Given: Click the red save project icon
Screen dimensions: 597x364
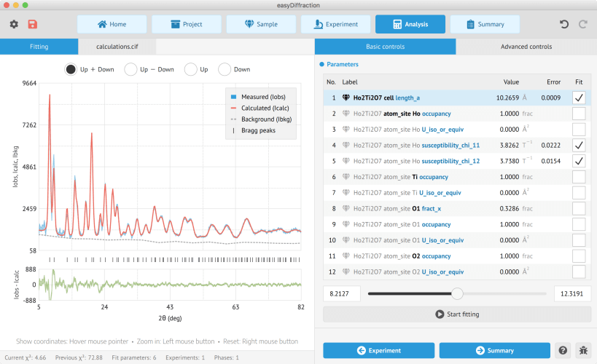Looking at the screenshot, I should click(33, 24).
